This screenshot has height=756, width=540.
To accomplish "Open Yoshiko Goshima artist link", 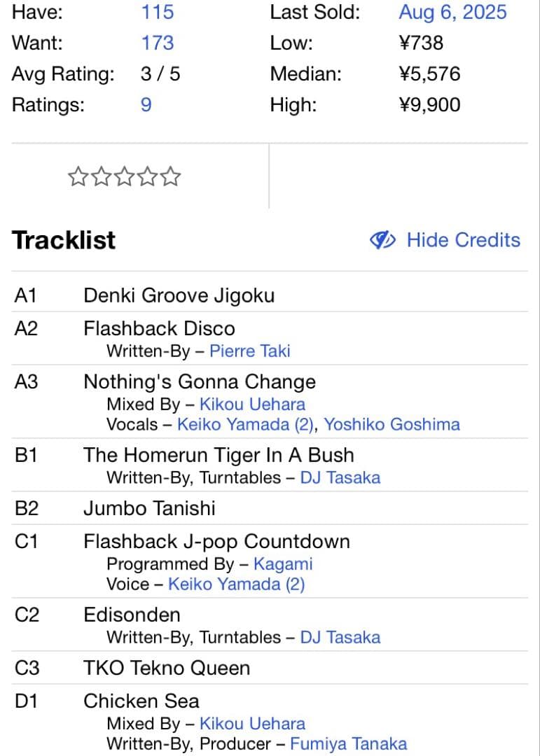I will [x=392, y=424].
